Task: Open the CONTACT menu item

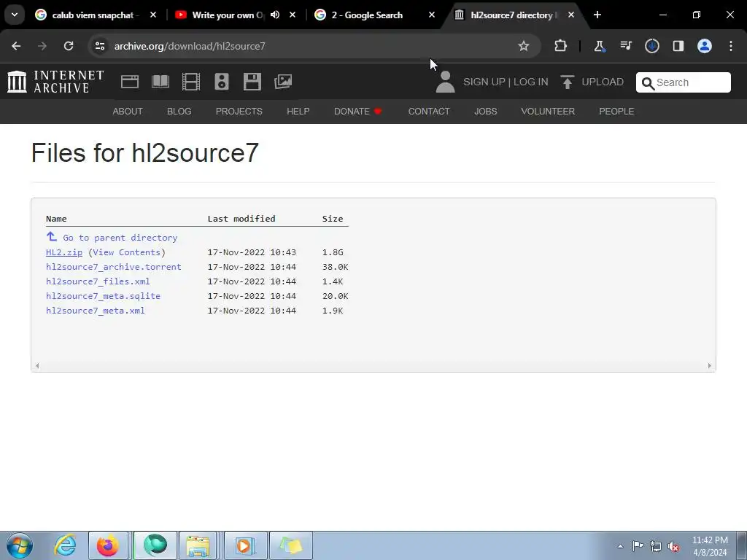Action: (x=429, y=112)
